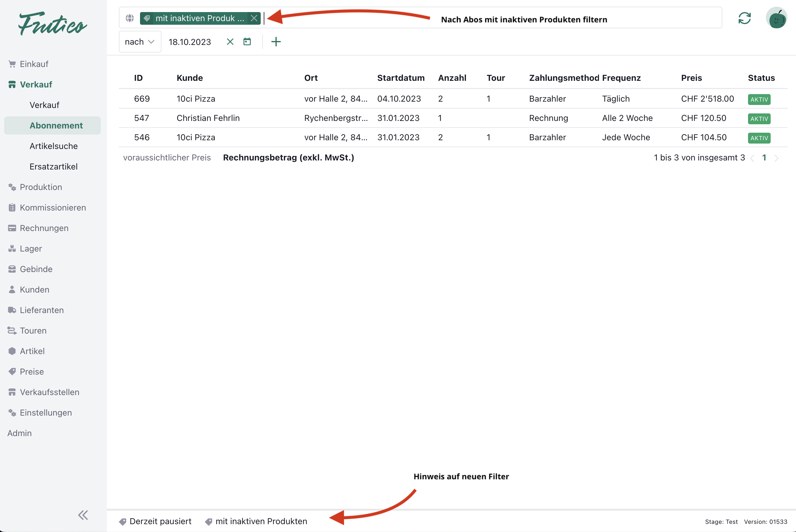The image size is (796, 532).
Task: Go to next page arrow
Action: tap(777, 158)
